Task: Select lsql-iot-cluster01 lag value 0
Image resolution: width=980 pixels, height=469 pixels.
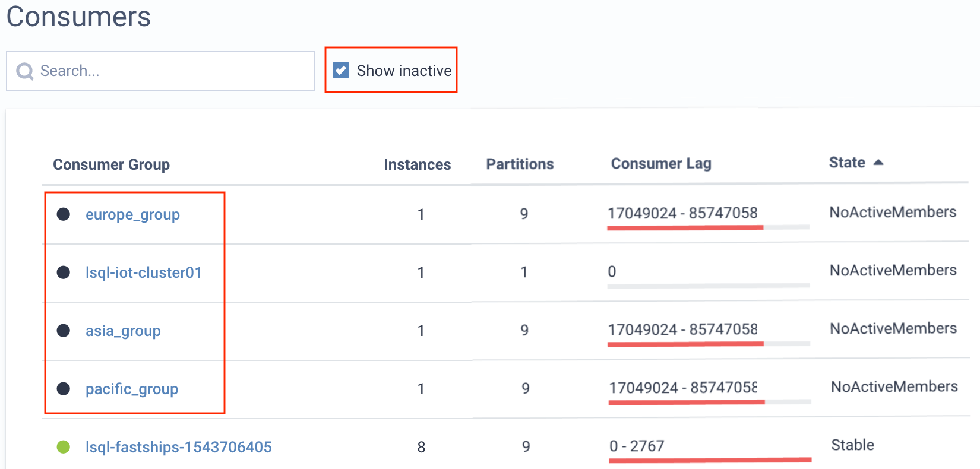Action: click(x=612, y=272)
